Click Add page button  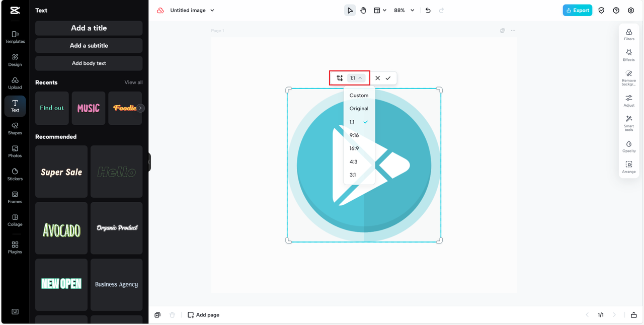(203, 315)
